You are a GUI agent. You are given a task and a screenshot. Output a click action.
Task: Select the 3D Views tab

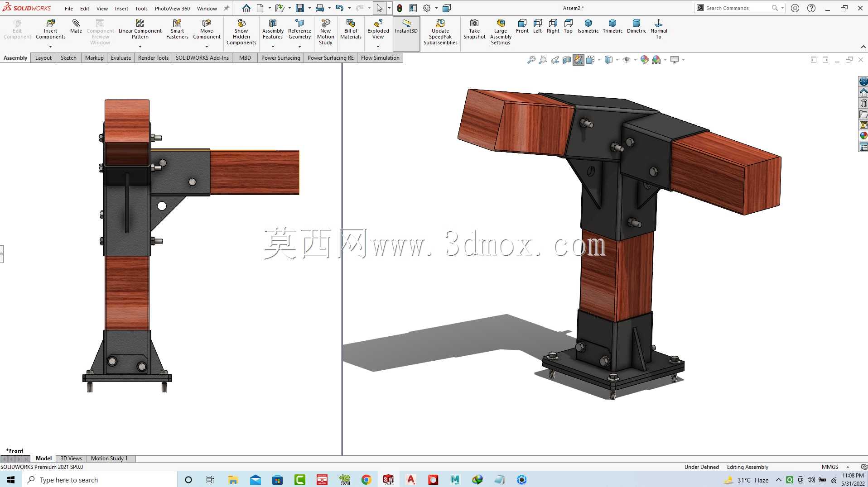(x=71, y=458)
